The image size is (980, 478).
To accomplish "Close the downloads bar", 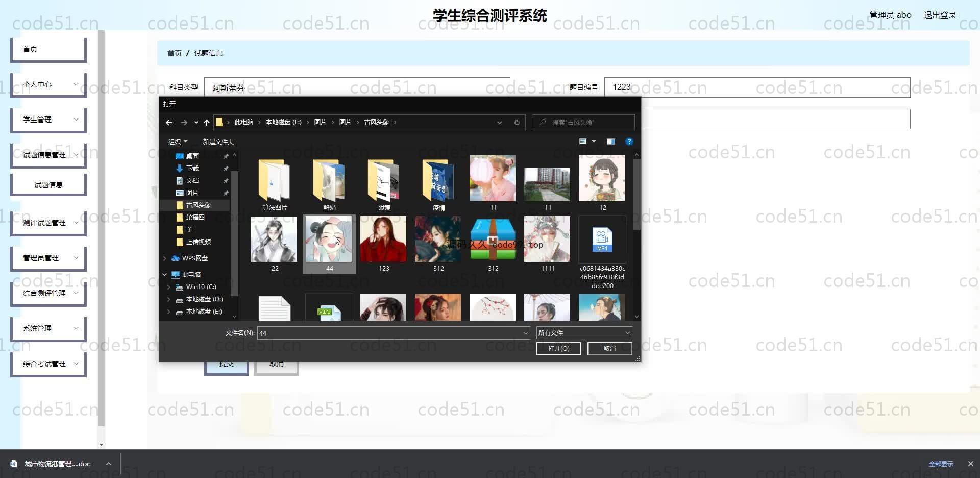I will 970,464.
